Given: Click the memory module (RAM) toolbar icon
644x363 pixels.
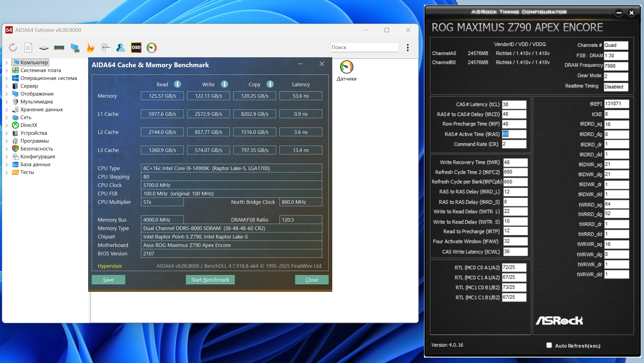Looking at the screenshot, I should (59, 48).
